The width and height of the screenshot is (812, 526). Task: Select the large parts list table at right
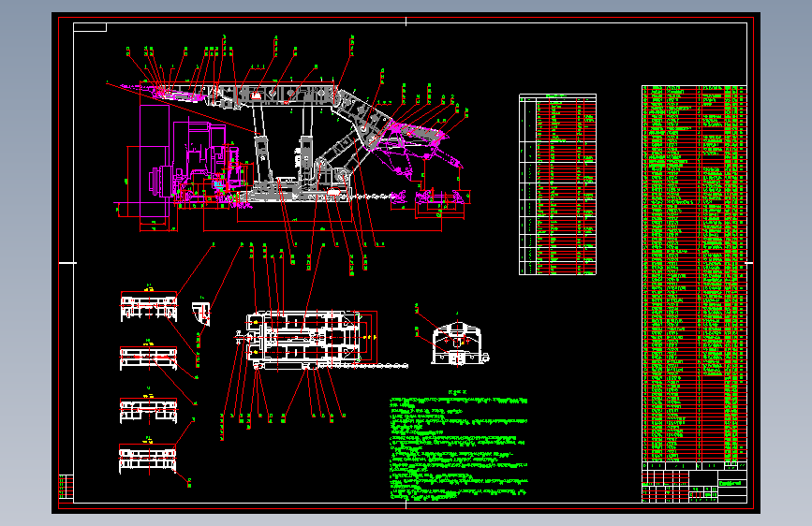(x=694, y=273)
